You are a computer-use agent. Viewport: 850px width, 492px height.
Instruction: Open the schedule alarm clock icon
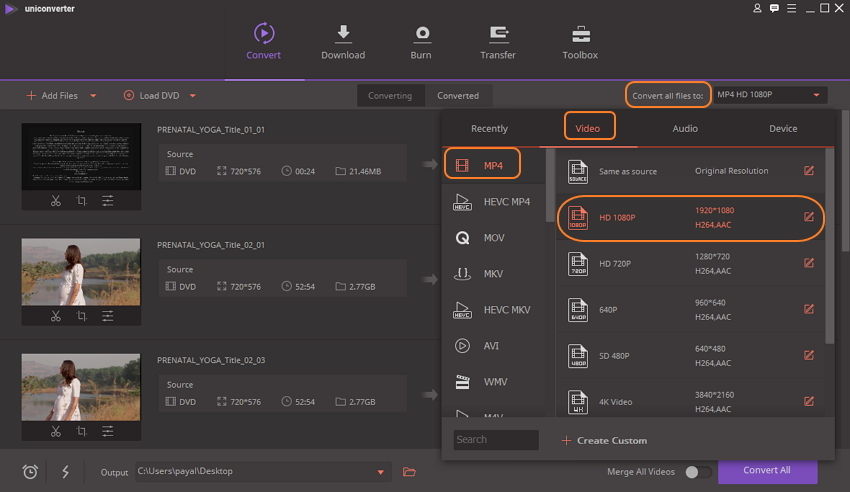30,471
